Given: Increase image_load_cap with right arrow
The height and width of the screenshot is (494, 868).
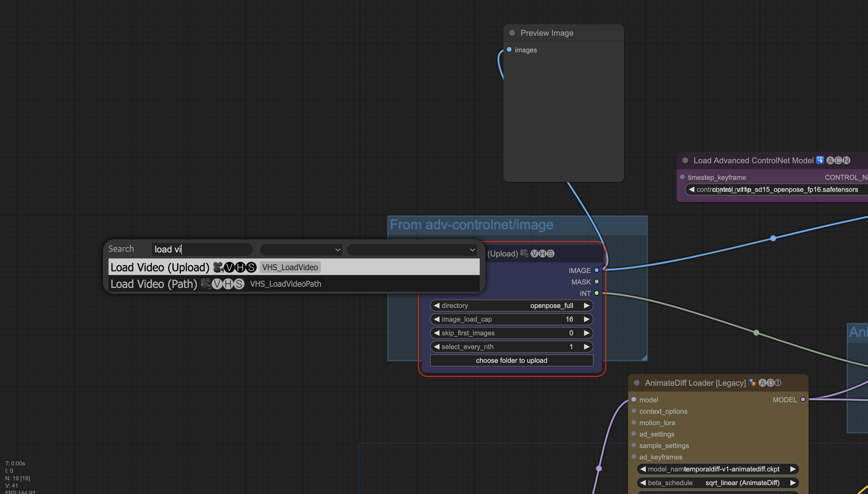Looking at the screenshot, I should 586,319.
